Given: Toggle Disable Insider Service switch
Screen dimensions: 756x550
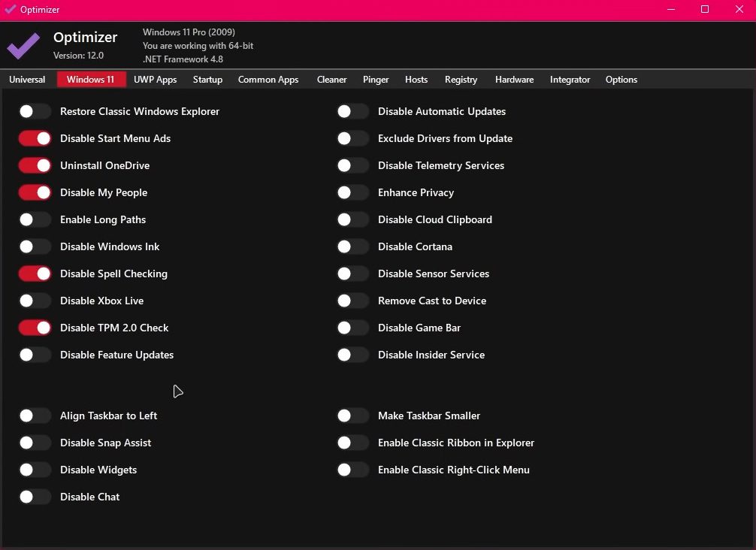Looking at the screenshot, I should click(x=353, y=355).
